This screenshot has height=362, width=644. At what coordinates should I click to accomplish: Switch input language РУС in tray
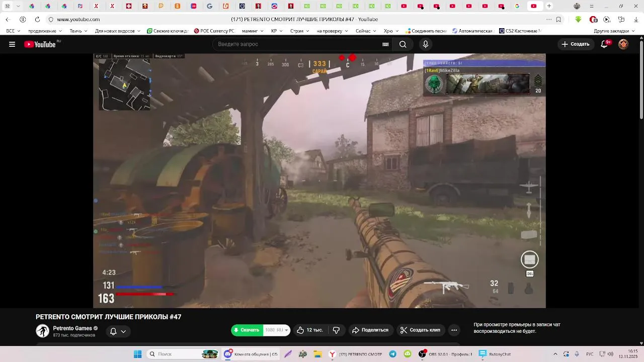(590, 354)
